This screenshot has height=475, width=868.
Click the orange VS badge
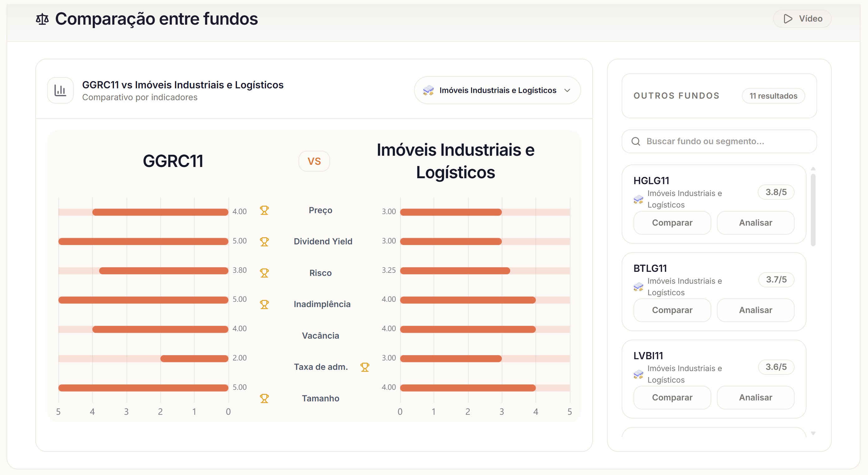(314, 161)
